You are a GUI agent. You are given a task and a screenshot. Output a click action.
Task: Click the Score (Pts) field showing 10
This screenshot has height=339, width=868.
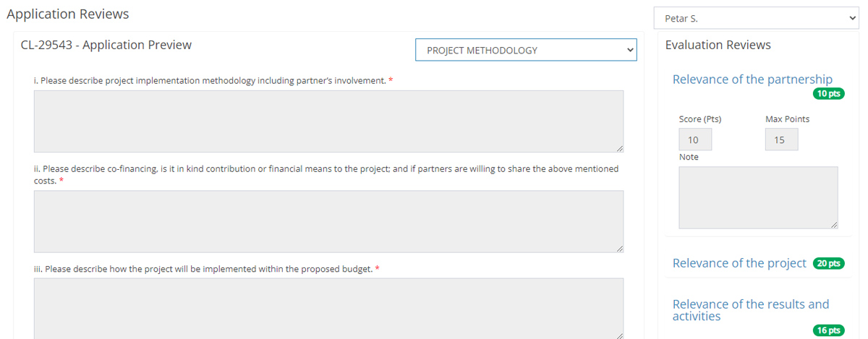[694, 140]
